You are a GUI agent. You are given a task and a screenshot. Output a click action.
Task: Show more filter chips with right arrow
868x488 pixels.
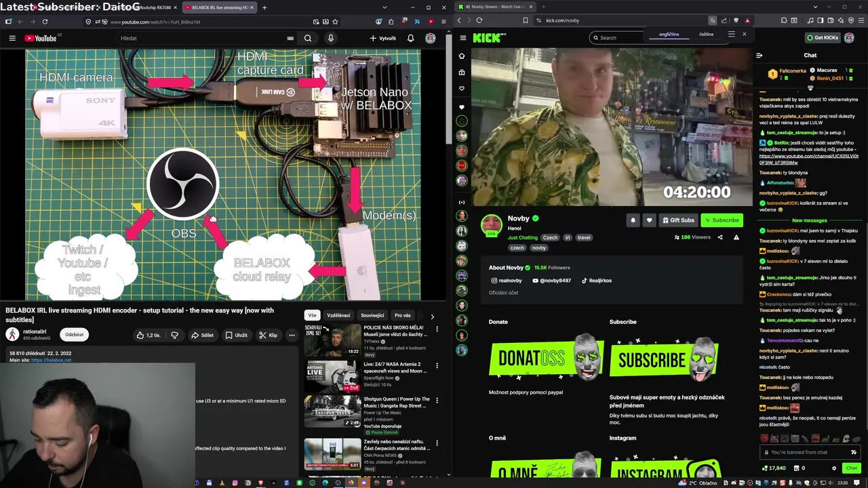[x=432, y=316]
